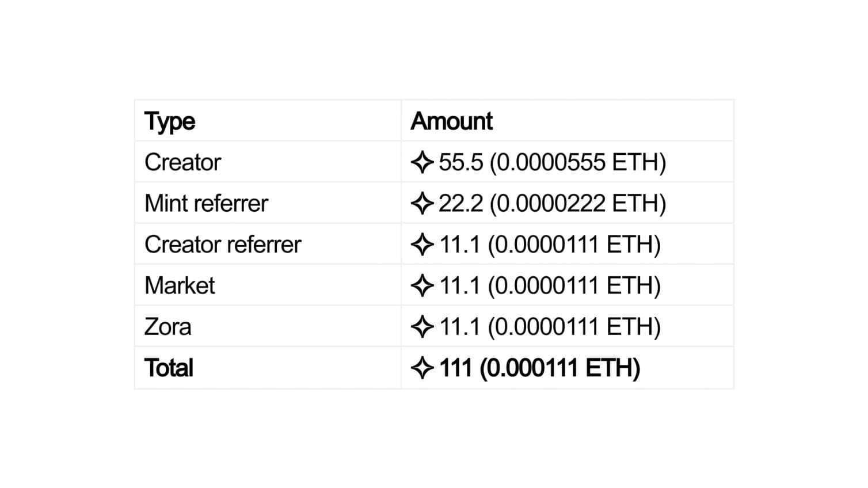Click the bold Total label
Viewport: 868px width, 488px height.
tap(169, 368)
